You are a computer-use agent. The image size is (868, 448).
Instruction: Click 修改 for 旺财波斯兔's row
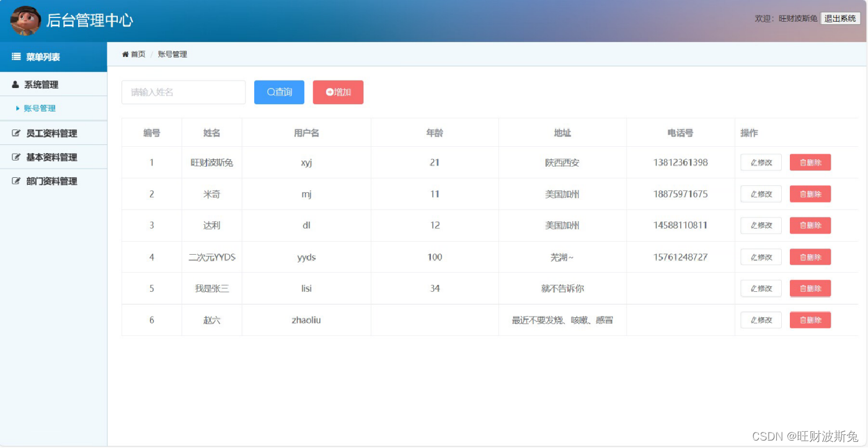point(761,162)
